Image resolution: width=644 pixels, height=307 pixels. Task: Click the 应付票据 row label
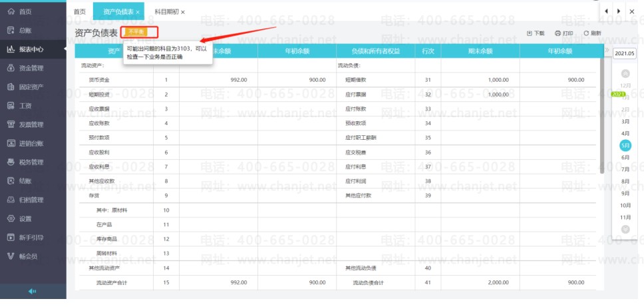coord(356,95)
